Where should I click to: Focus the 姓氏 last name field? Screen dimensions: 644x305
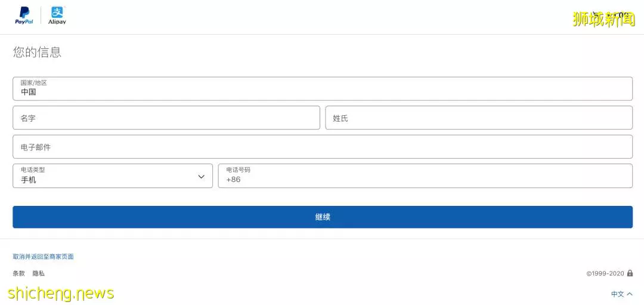[479, 118]
